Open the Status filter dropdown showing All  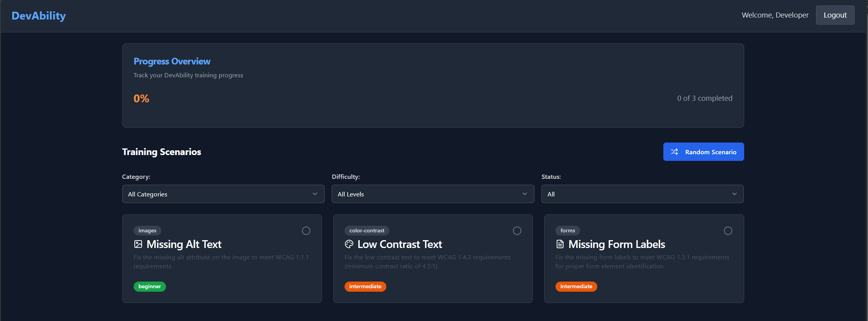[x=642, y=194]
